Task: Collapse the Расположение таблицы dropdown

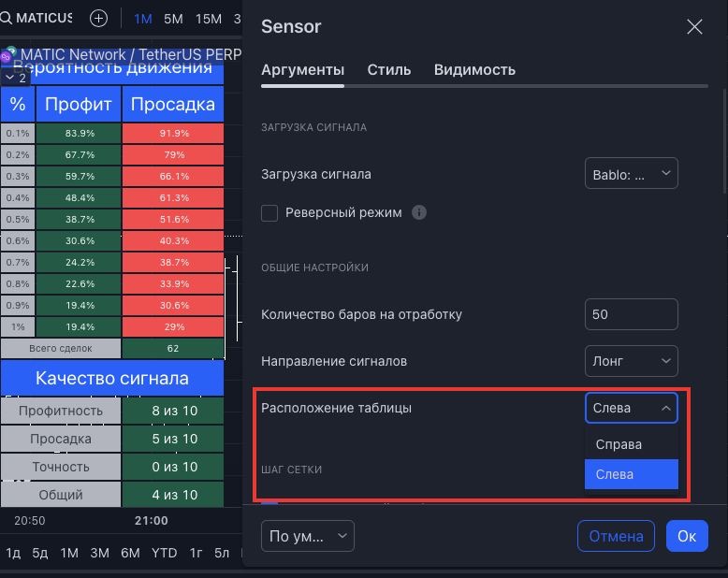Action: tap(631, 408)
